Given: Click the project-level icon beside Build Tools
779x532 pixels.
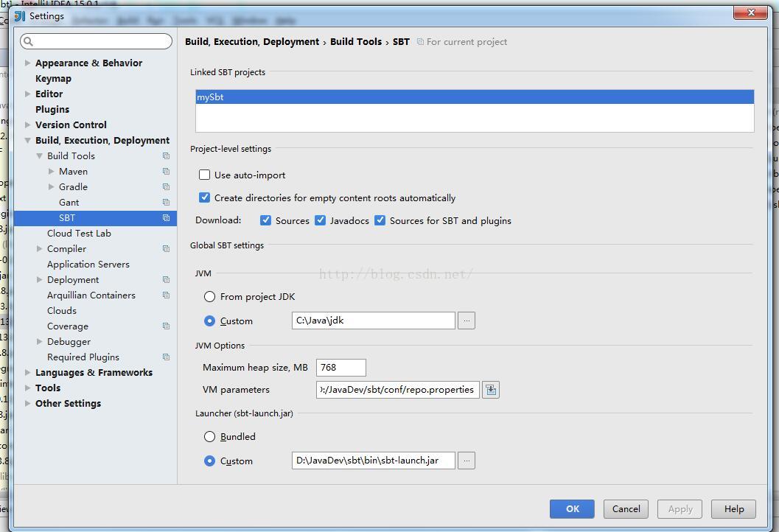Looking at the screenshot, I should click(x=166, y=156).
